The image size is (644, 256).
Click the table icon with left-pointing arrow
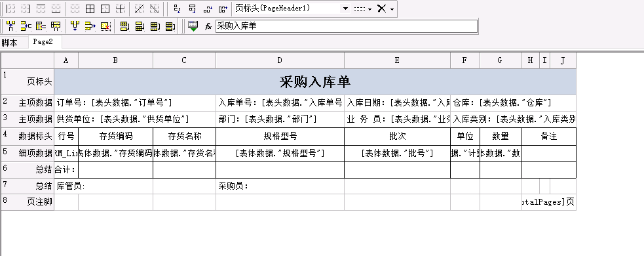coord(41,27)
